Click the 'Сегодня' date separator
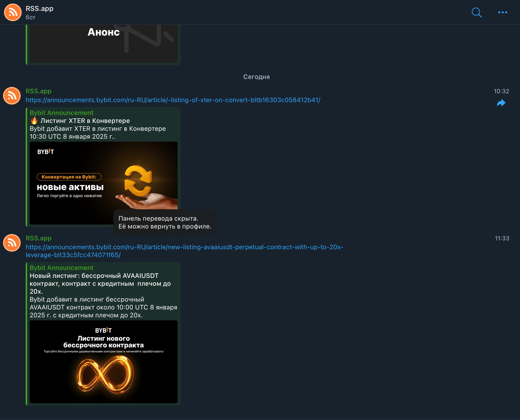520x420 pixels. (x=257, y=77)
